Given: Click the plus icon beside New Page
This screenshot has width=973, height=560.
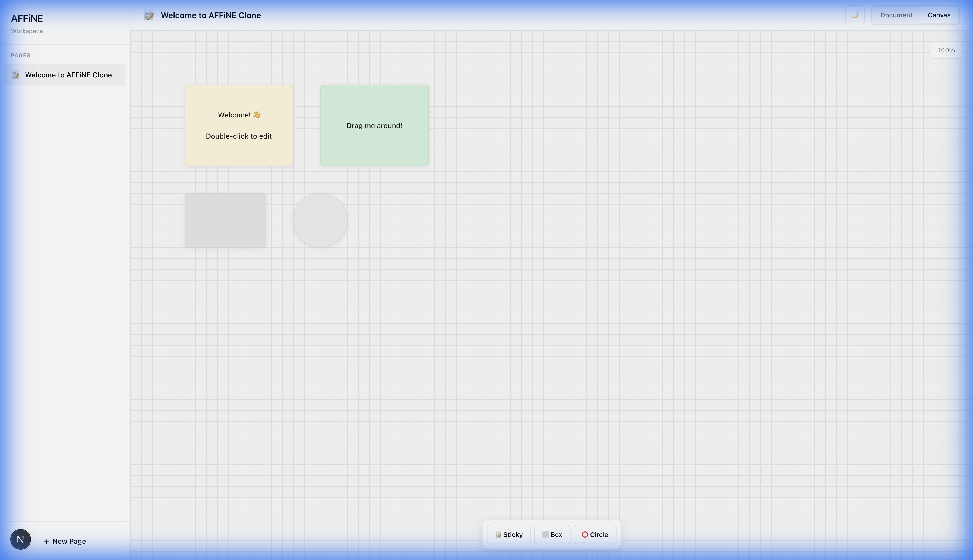Looking at the screenshot, I should click(46, 542).
